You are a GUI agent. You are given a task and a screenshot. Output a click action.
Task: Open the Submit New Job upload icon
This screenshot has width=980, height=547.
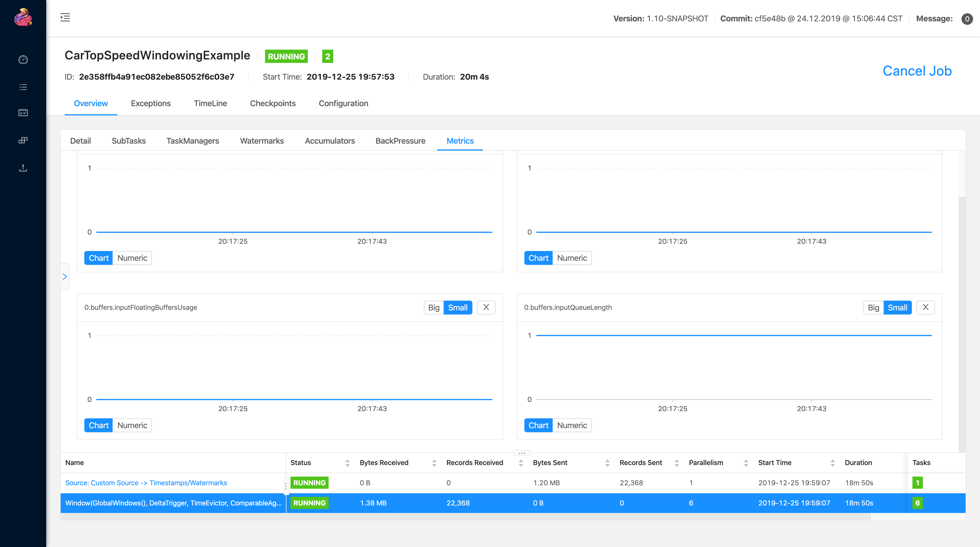tap(23, 168)
